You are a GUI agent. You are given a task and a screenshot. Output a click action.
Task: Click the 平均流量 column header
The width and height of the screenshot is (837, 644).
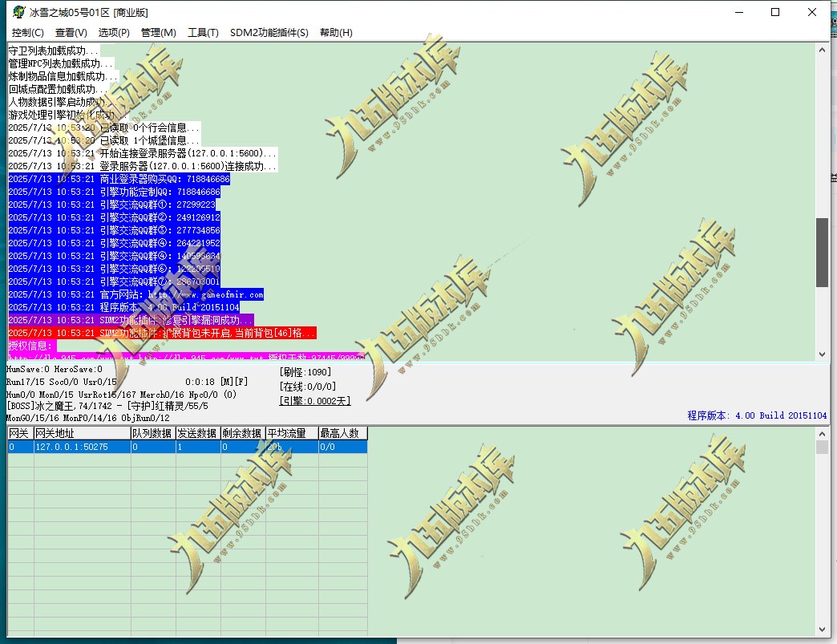(x=292, y=433)
